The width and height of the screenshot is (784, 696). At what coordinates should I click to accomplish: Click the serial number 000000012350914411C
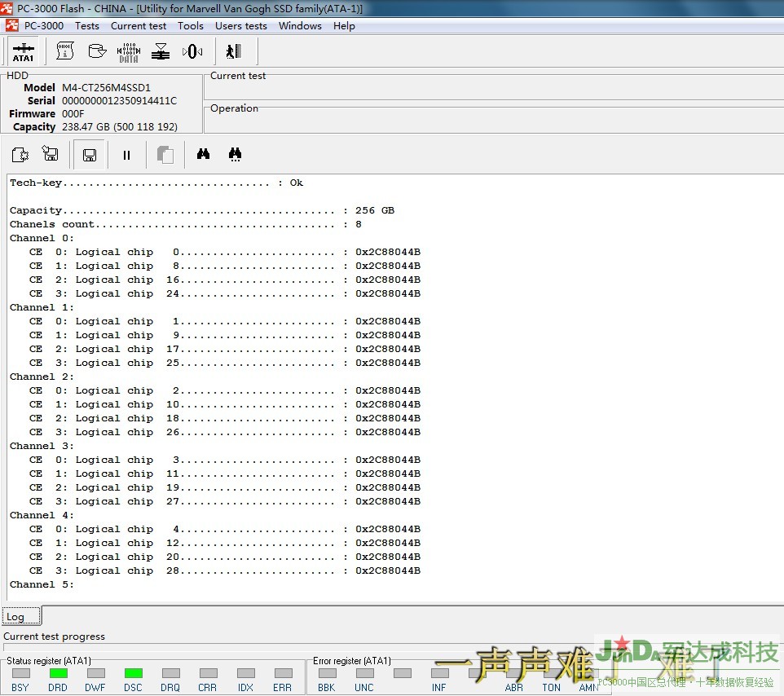[119, 100]
